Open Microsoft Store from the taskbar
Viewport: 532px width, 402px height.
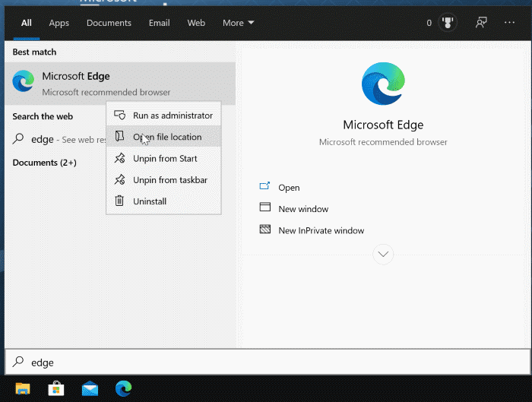[x=56, y=388]
